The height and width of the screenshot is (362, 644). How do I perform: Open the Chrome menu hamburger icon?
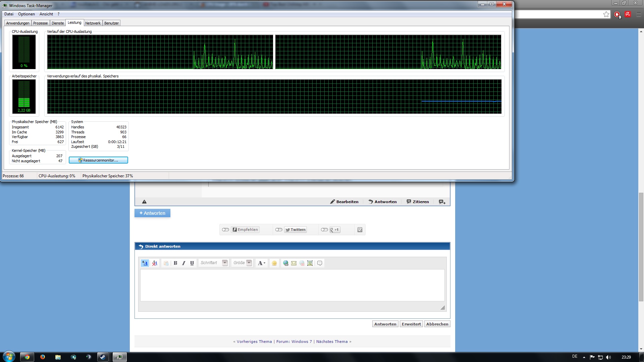pyautogui.click(x=639, y=14)
